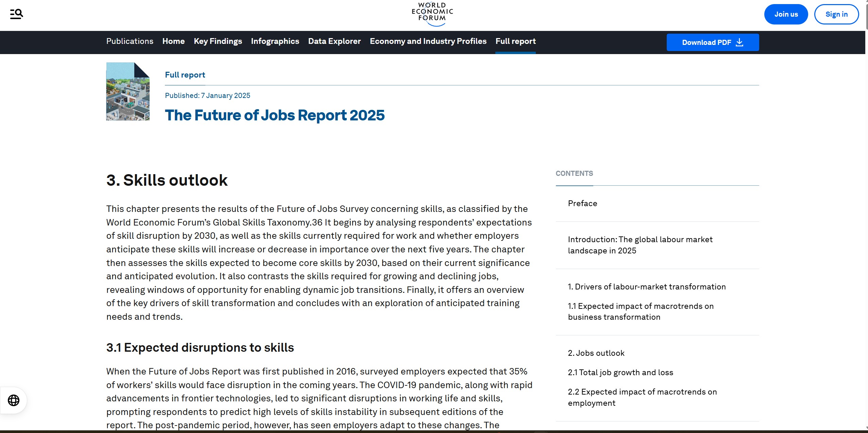
Task: Click the Join us button
Action: 786,14
